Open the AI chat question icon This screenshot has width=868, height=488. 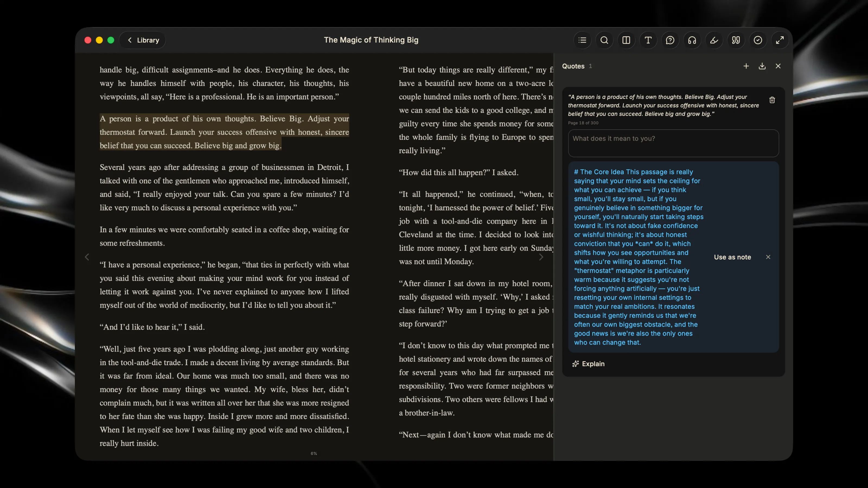tap(670, 40)
